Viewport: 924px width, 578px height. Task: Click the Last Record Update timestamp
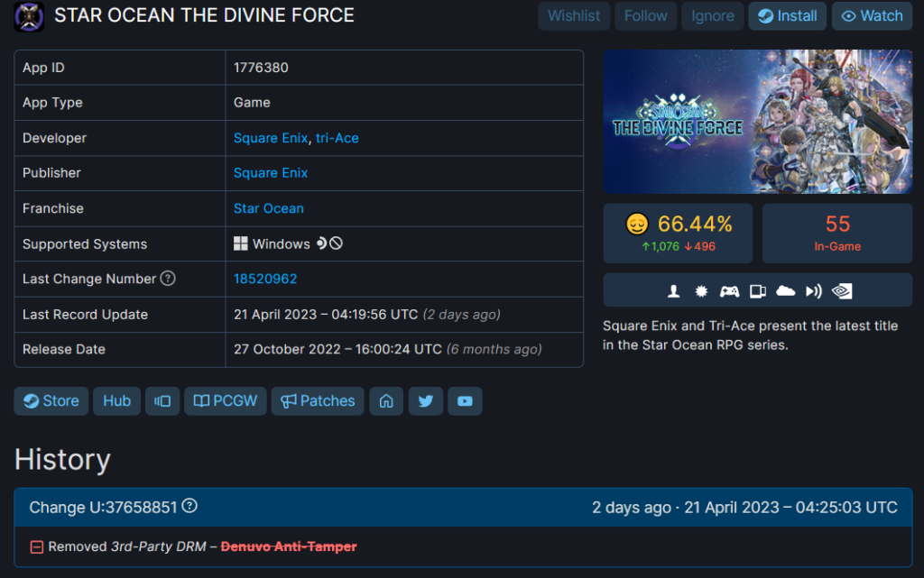[326, 315]
